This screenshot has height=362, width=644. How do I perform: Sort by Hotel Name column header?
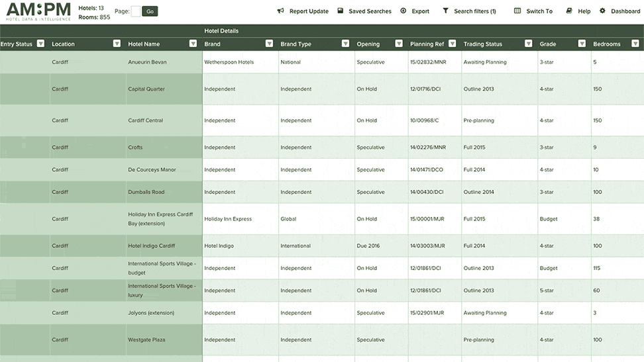coord(144,44)
